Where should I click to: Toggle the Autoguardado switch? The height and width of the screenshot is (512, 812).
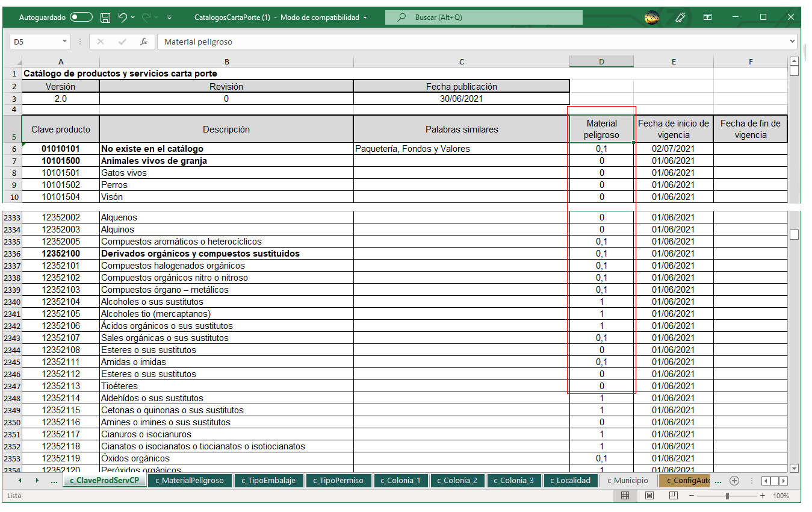point(81,17)
